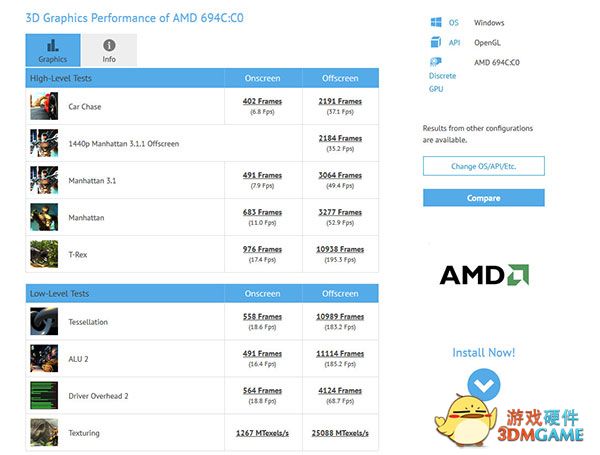The width and height of the screenshot is (600, 455).
Task: Click the 1440p Manhattan 3.1.1 Offscreen label
Action: click(124, 144)
